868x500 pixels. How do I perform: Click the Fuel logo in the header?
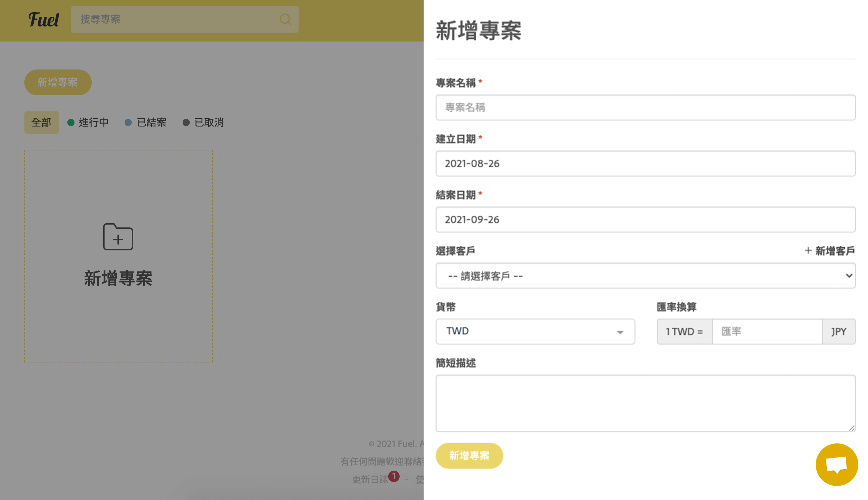[44, 20]
